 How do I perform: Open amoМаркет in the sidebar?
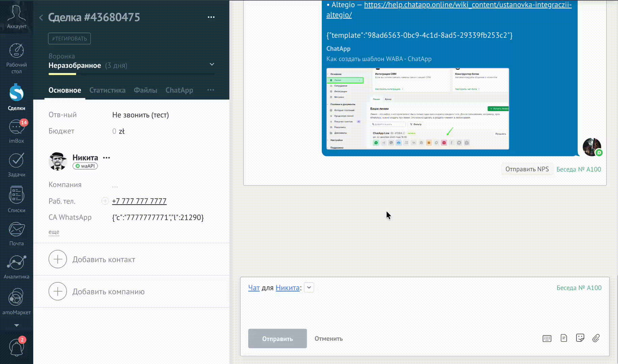16,302
